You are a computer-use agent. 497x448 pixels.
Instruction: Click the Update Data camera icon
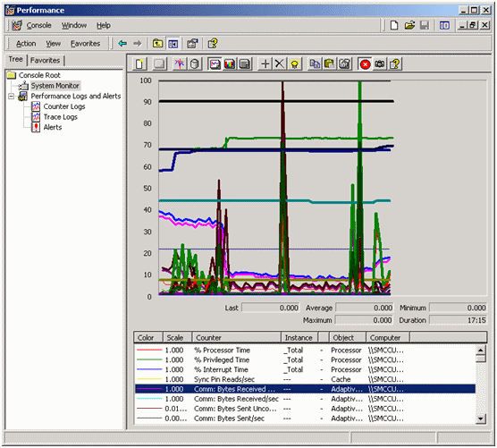click(x=380, y=64)
